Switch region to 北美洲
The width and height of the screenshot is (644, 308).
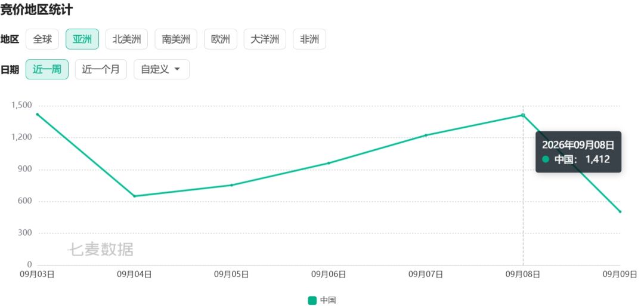pyautogui.click(x=126, y=39)
